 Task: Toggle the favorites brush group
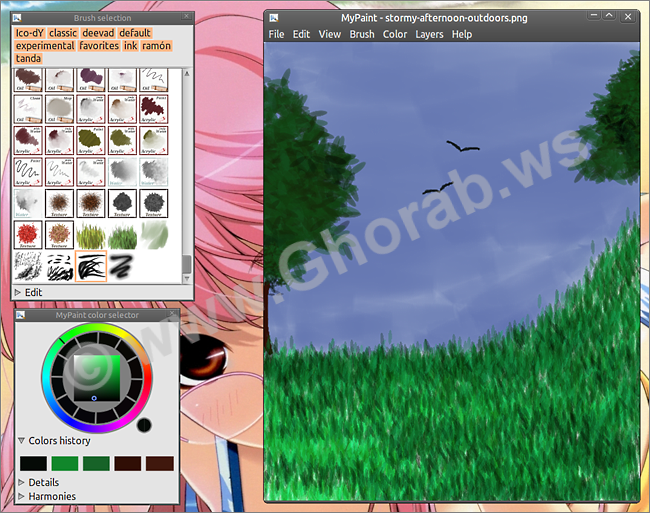point(99,46)
